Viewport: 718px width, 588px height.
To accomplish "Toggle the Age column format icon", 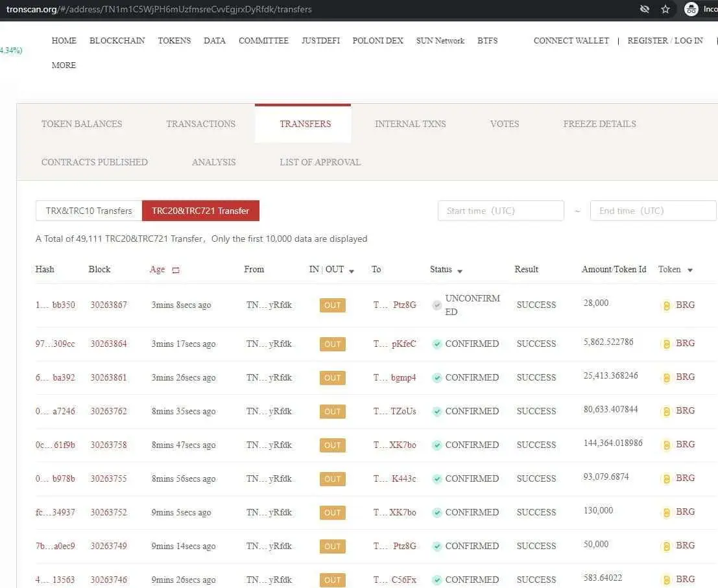I will tap(175, 270).
